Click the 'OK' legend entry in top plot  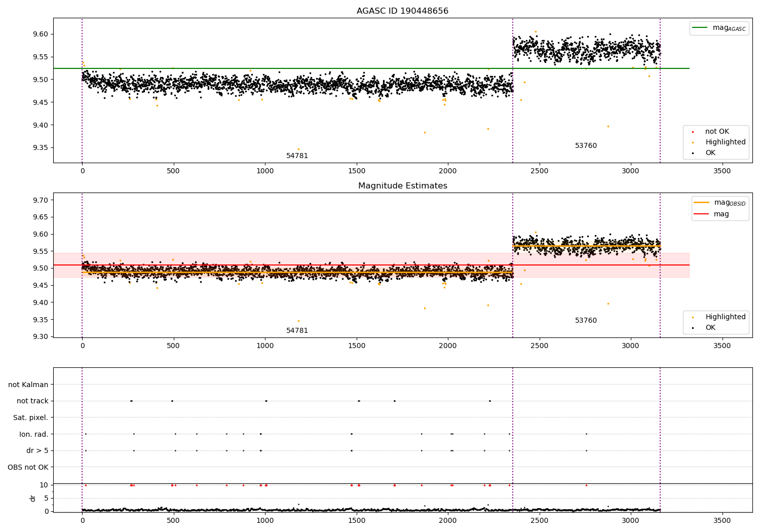(704, 153)
